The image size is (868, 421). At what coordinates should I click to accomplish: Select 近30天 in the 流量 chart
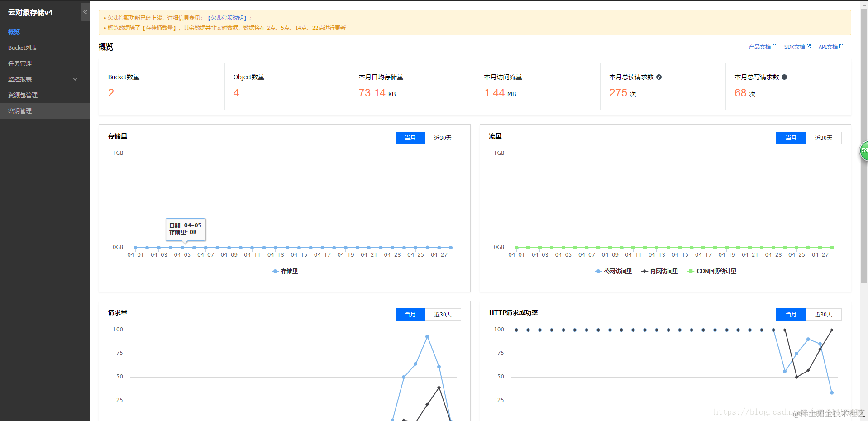(x=823, y=138)
